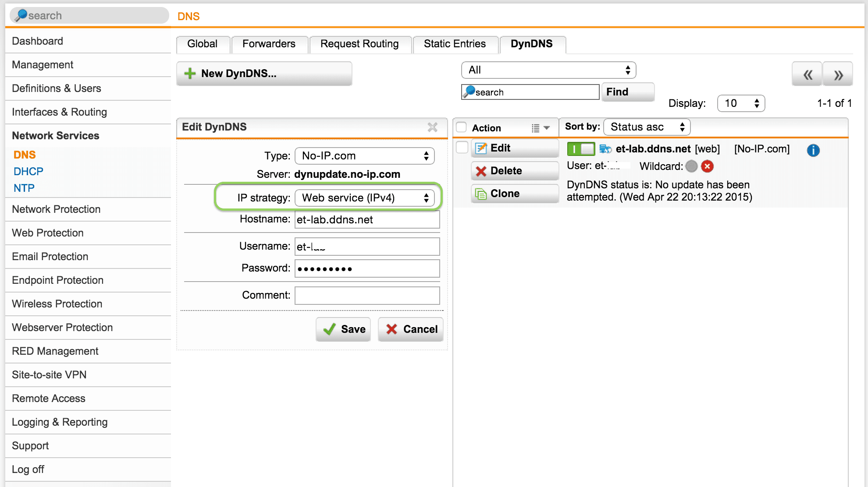Screen dimensions: 868x487
Task: Open the All filter dropdown
Action: [x=548, y=70]
